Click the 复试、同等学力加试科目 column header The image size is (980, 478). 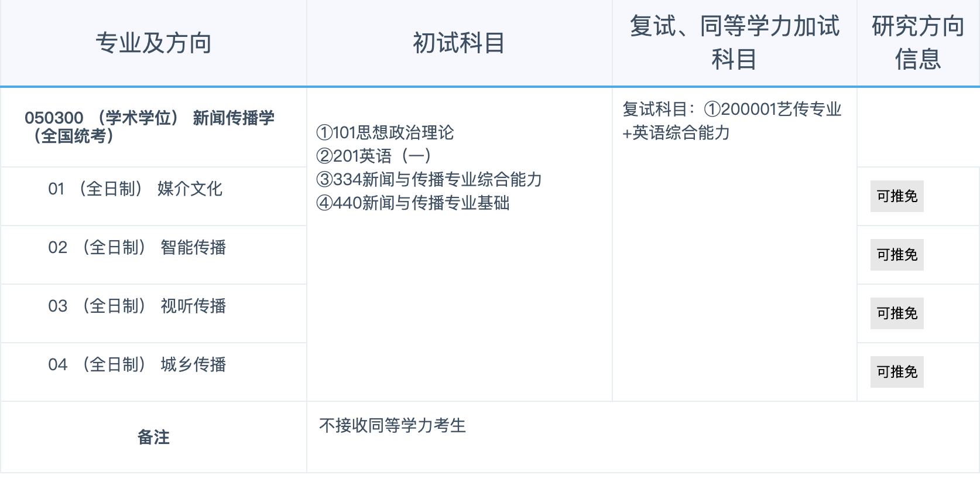734,43
